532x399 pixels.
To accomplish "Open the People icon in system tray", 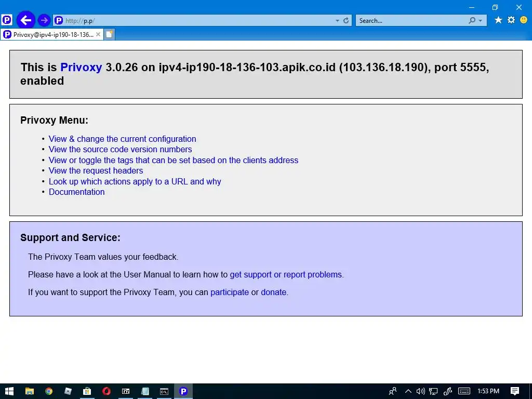I will [393, 391].
